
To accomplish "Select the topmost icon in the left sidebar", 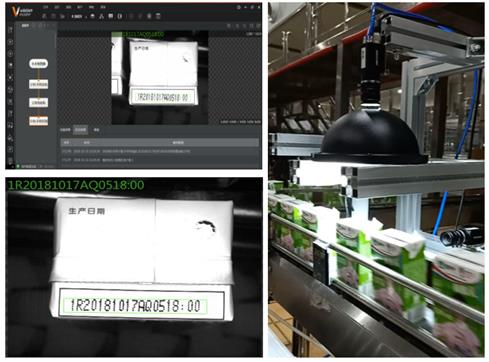I will coord(10,30).
